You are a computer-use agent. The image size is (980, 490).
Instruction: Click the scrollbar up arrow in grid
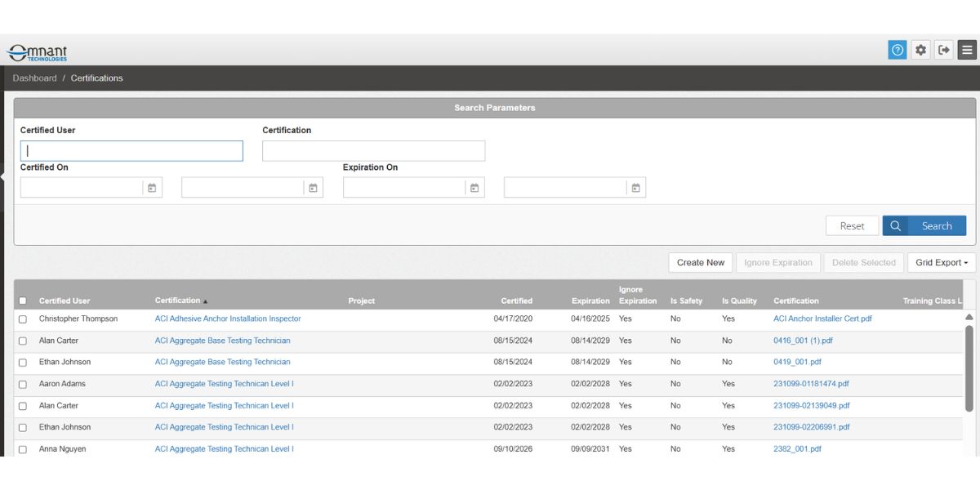tap(969, 317)
